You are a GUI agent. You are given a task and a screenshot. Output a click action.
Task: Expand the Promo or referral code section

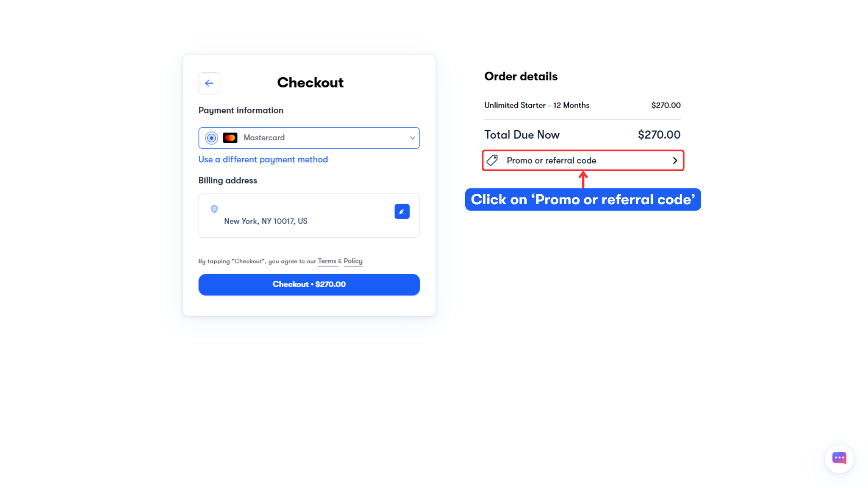pyautogui.click(x=583, y=160)
